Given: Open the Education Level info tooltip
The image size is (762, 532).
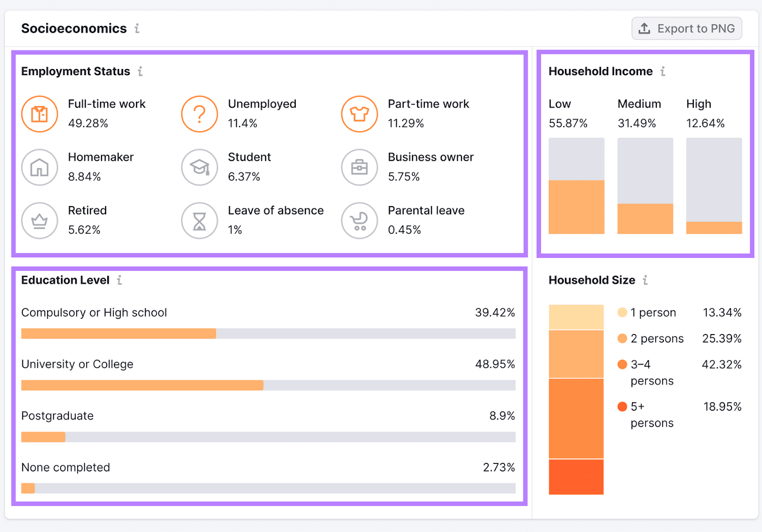Looking at the screenshot, I should pyautogui.click(x=120, y=280).
